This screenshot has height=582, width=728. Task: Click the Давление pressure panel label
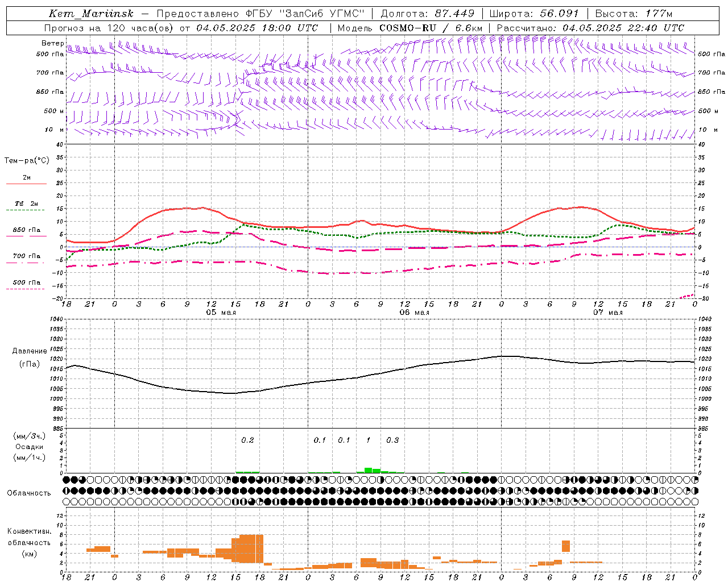[30, 351]
